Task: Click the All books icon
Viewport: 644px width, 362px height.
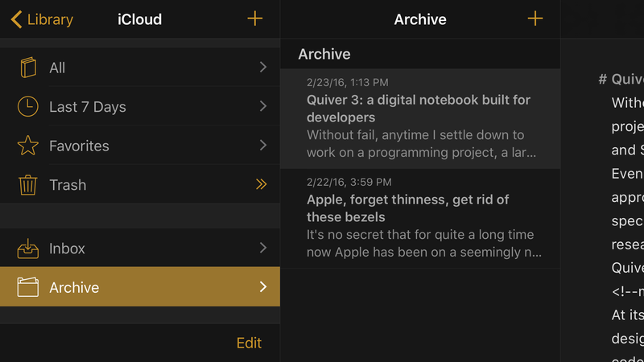Action: point(28,68)
